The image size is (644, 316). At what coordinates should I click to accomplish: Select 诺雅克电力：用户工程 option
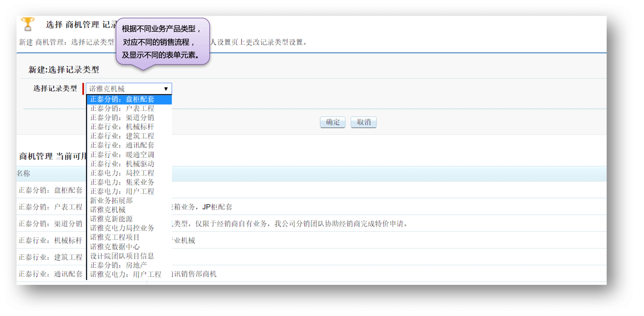point(129,274)
